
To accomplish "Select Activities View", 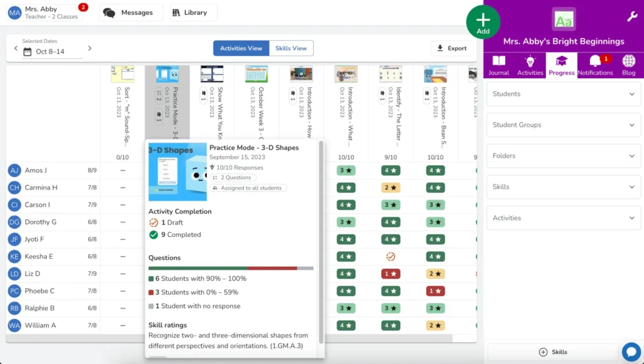I will pyautogui.click(x=241, y=48).
